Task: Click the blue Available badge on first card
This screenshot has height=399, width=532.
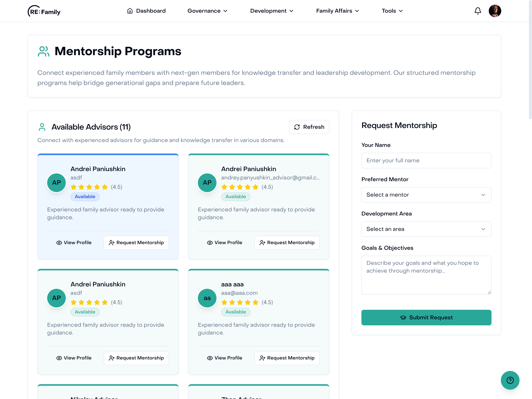Action: 85,197
